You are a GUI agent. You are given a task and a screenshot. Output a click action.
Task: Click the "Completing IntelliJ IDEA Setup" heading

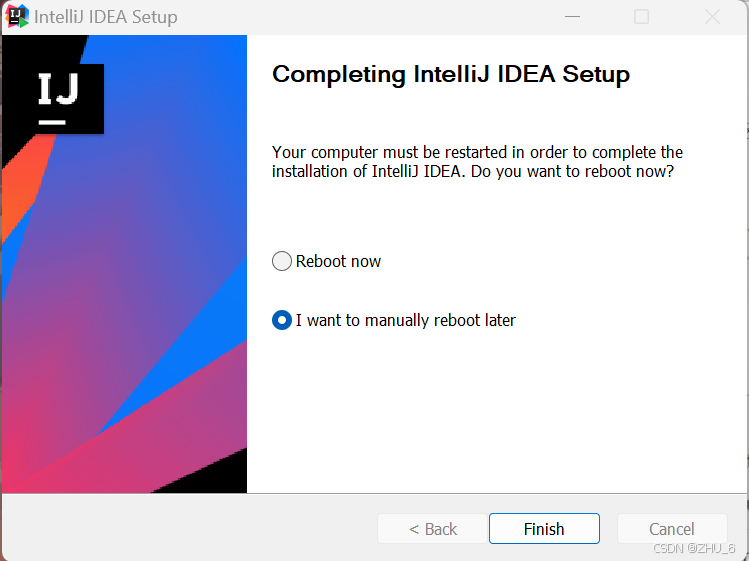point(451,75)
